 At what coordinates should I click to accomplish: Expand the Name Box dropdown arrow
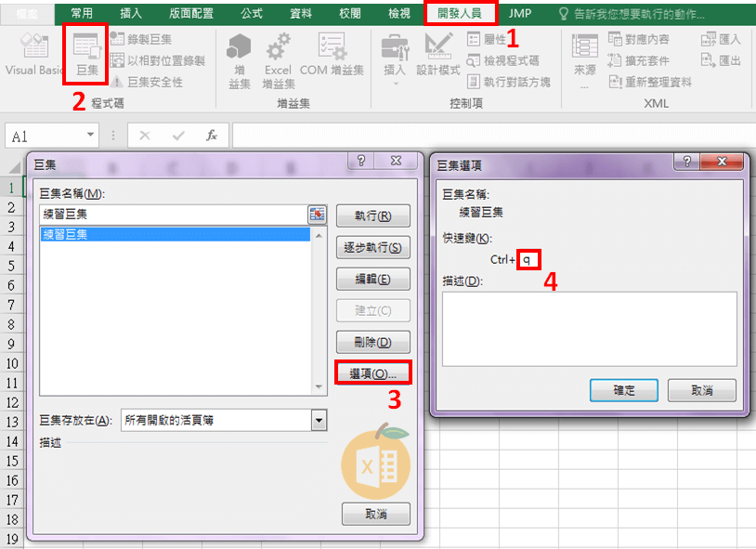(90, 136)
